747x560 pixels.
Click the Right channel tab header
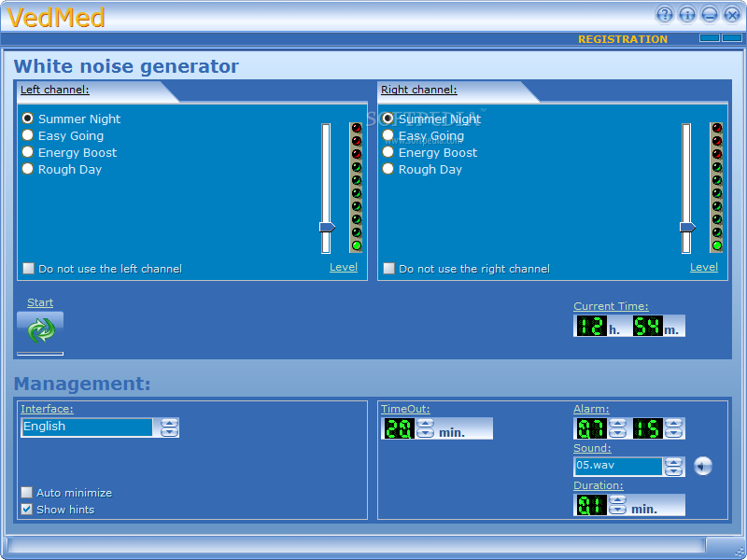click(x=458, y=91)
